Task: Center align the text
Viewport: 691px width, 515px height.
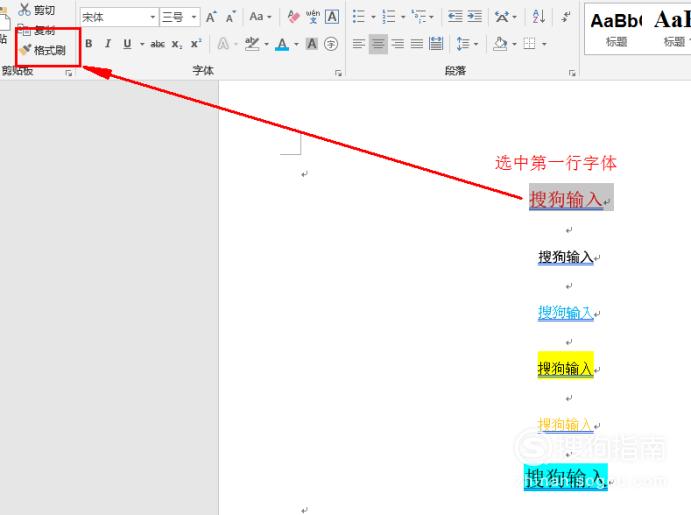Action: click(x=378, y=44)
